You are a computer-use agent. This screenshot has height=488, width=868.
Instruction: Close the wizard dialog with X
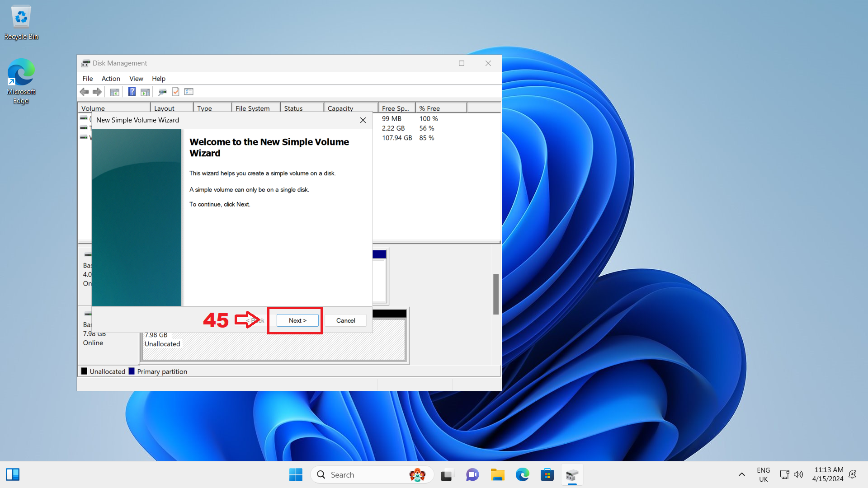pos(363,120)
